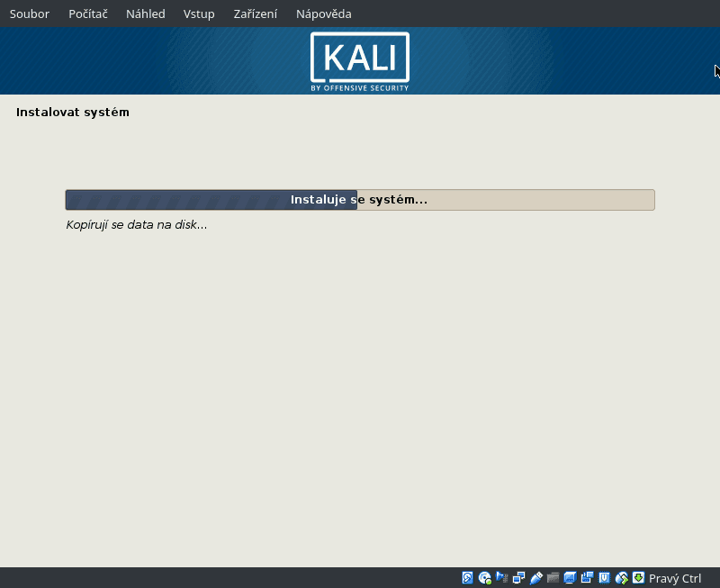
Task: Open the Vstup menu
Action: 199,14
